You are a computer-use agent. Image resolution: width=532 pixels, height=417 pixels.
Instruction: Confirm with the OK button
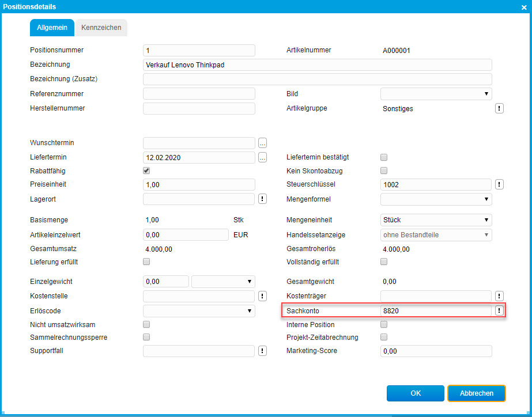416,393
